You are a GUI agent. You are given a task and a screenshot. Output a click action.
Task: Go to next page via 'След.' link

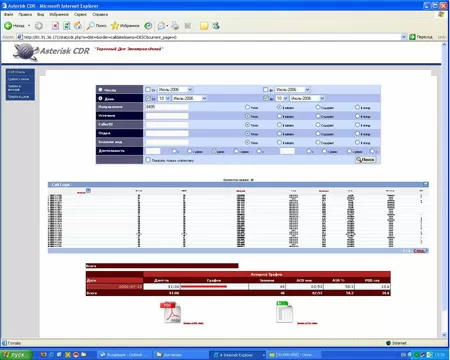[419, 251]
